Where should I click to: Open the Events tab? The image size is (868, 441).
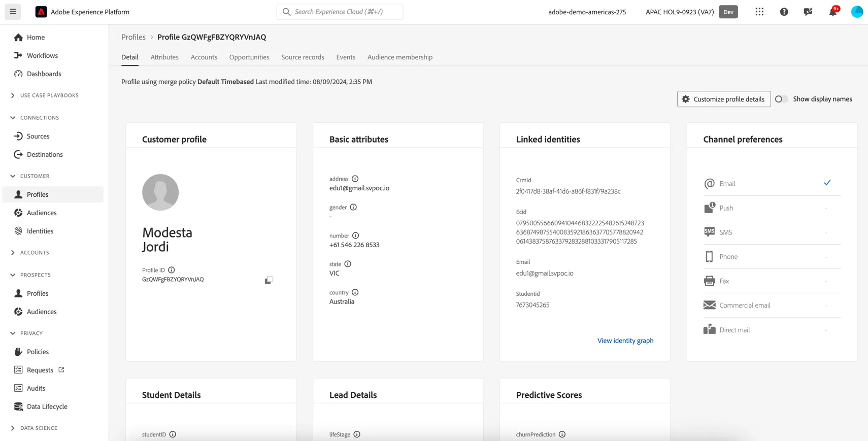[x=346, y=57]
